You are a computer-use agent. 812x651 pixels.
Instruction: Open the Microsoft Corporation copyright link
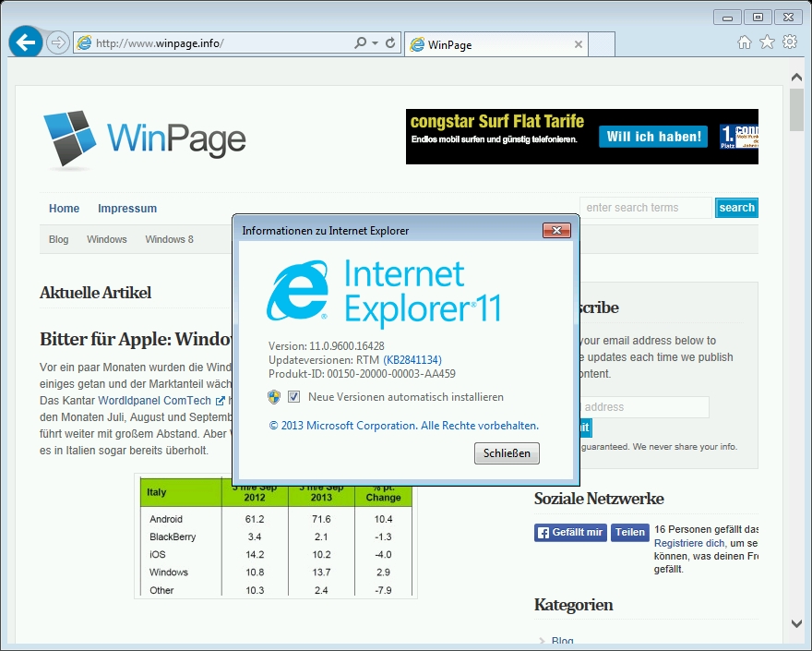click(x=404, y=426)
